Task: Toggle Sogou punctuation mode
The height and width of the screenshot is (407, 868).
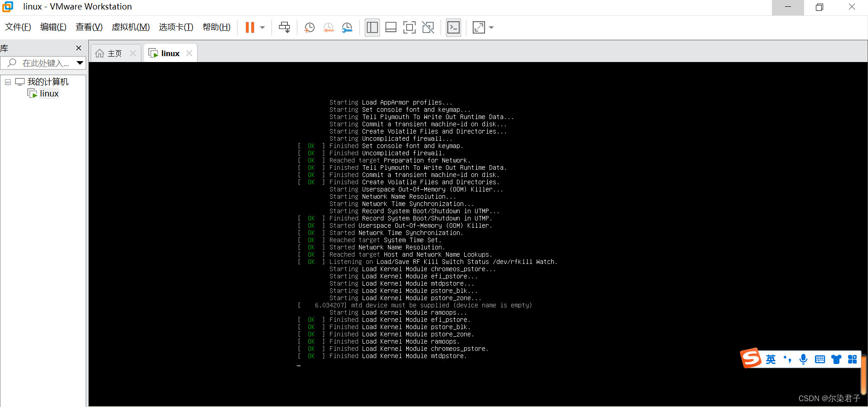Action: (x=787, y=359)
